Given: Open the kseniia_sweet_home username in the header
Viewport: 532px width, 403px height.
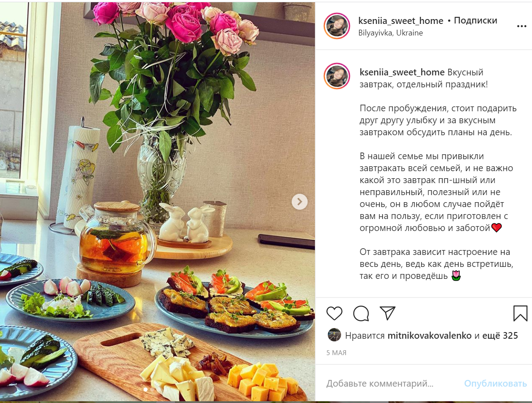Looking at the screenshot, I should pyautogui.click(x=401, y=21).
